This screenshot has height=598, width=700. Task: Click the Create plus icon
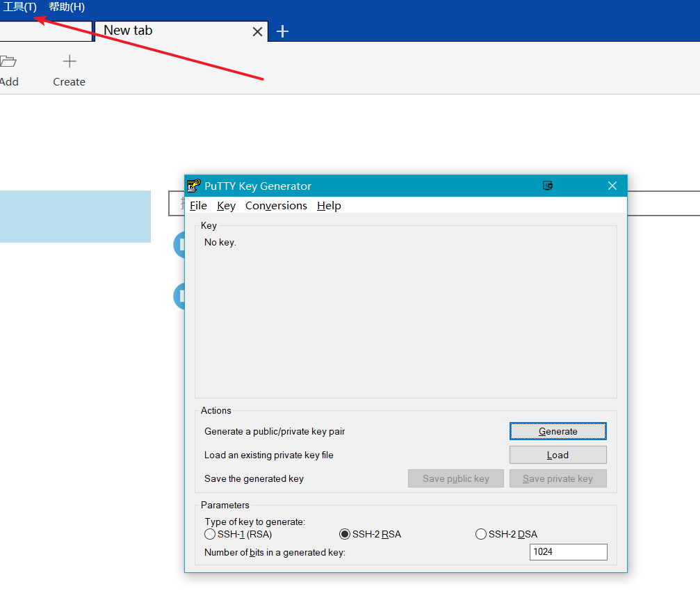click(x=70, y=61)
